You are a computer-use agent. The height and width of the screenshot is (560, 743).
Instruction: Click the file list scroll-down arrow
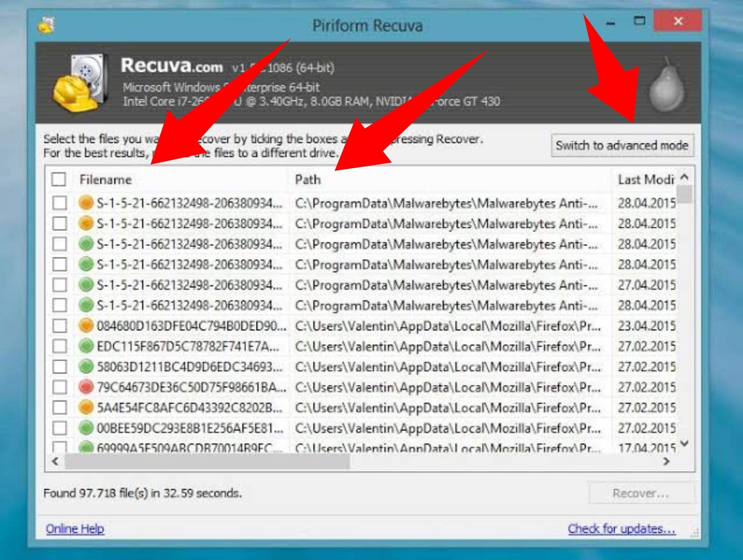[x=685, y=443]
